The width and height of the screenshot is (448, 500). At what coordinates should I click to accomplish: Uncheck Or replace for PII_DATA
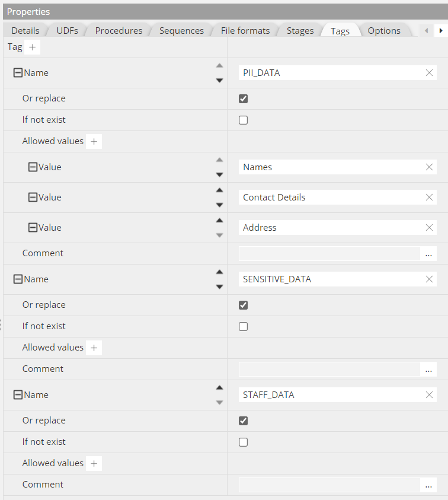coord(243,98)
